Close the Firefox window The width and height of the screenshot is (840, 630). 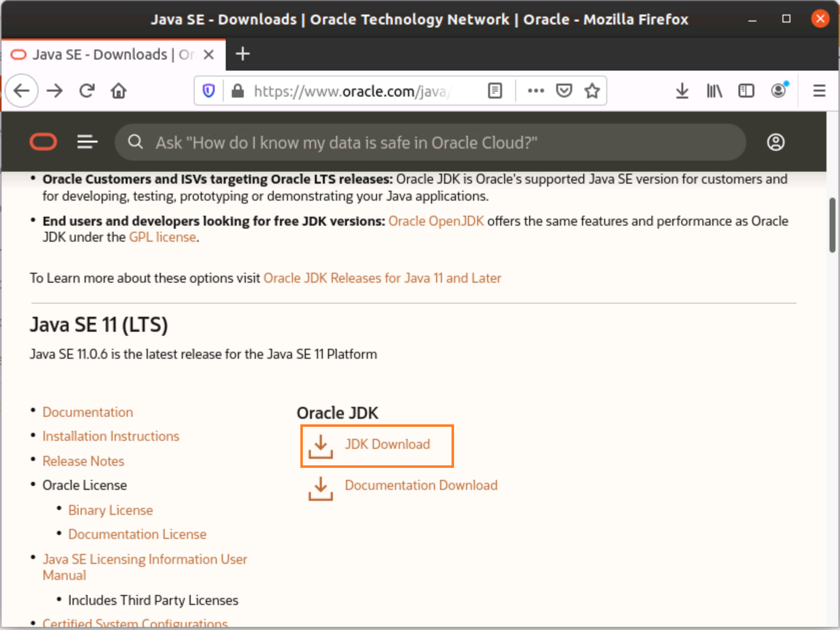tap(820, 19)
